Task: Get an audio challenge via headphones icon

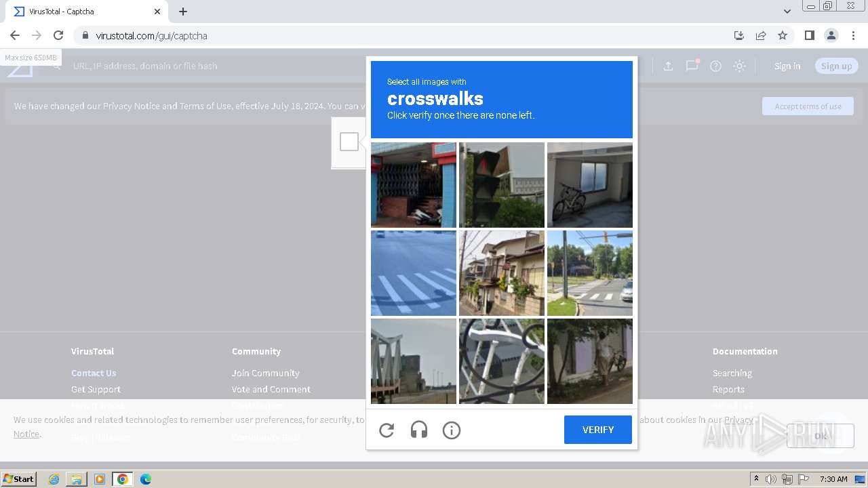Action: (x=419, y=430)
